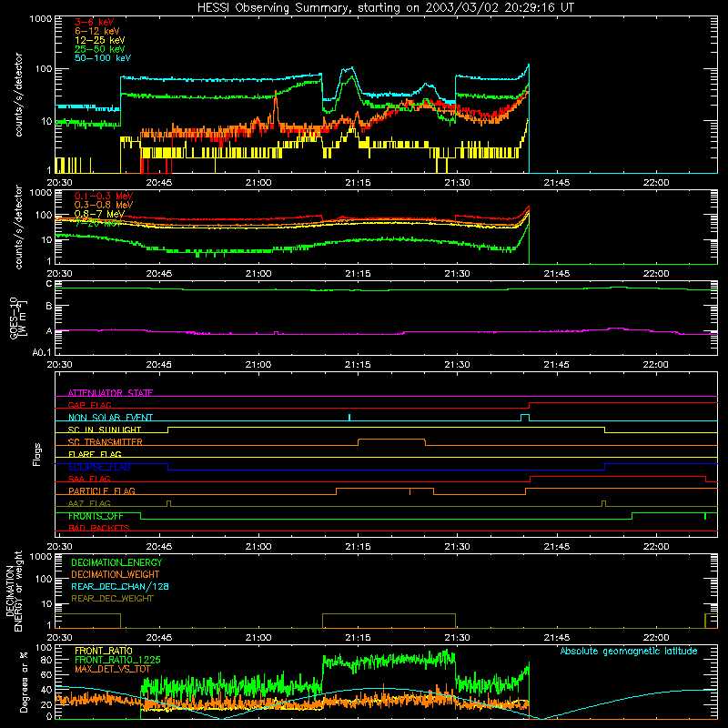The image size is (728, 728).
Task: Click the DECIMATION ENERGY or weight axis title
Action: [14, 591]
